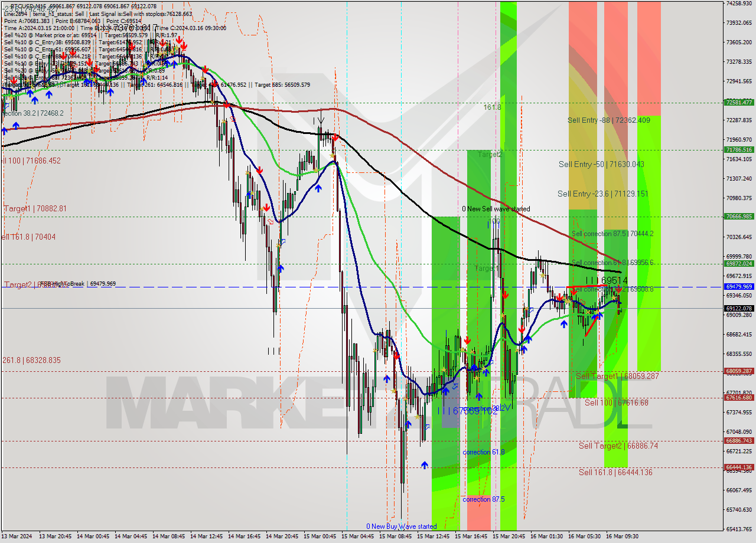
Task: Select the green 70666.985 price tag
Action: tap(739, 217)
